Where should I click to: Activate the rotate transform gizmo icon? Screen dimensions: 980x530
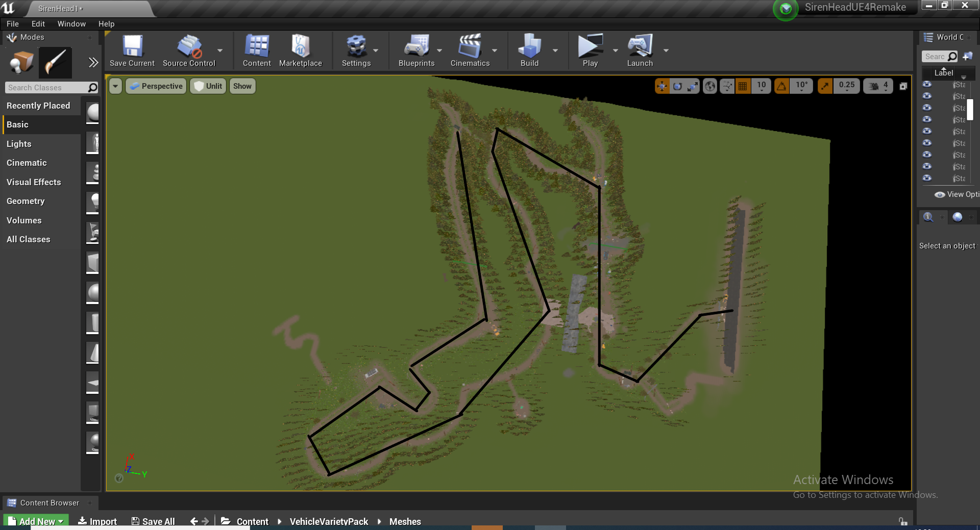tap(677, 86)
